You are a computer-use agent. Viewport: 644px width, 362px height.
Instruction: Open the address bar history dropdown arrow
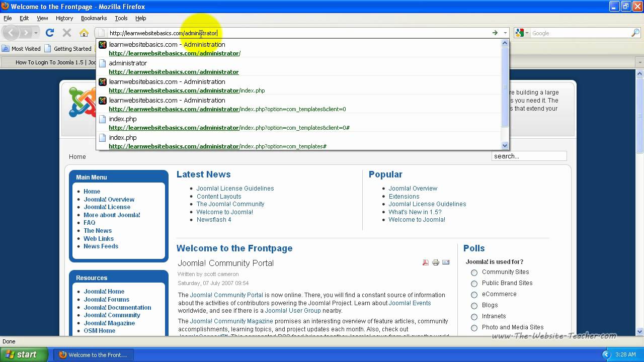tap(505, 33)
